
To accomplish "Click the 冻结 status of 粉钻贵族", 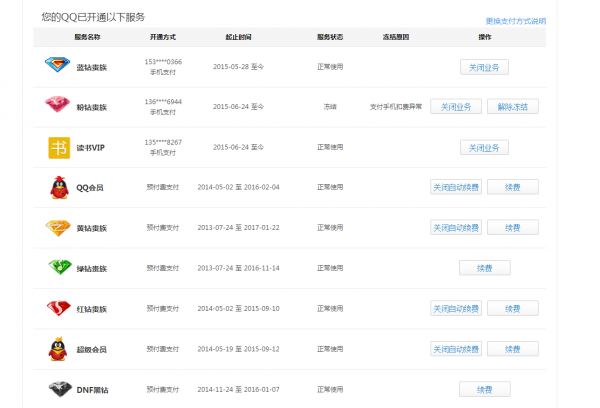I will [330, 107].
